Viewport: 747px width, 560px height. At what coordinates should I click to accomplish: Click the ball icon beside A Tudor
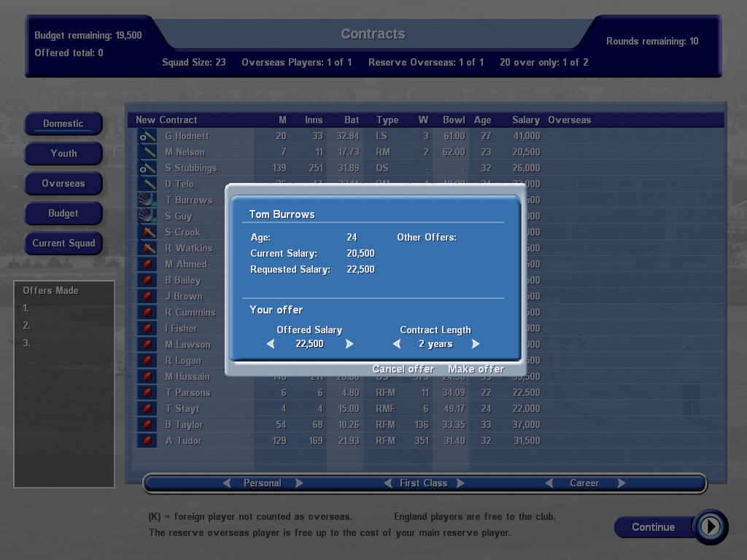[147, 441]
